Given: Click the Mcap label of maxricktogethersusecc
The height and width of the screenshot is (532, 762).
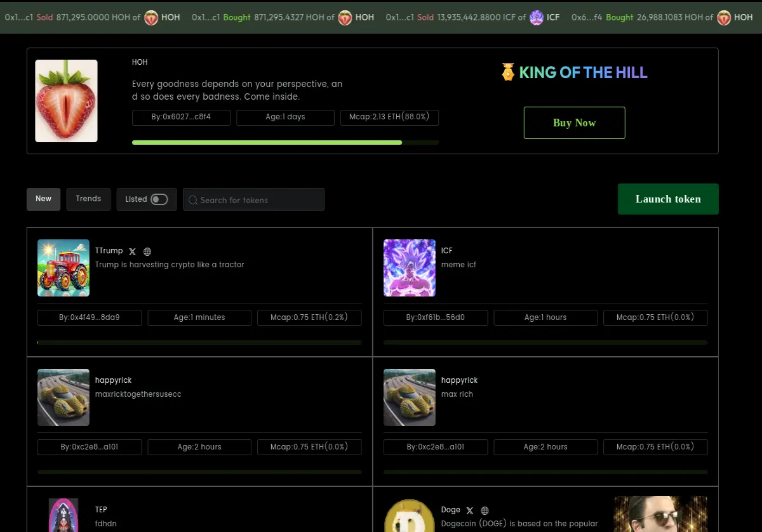Looking at the screenshot, I should pyautogui.click(x=309, y=447).
